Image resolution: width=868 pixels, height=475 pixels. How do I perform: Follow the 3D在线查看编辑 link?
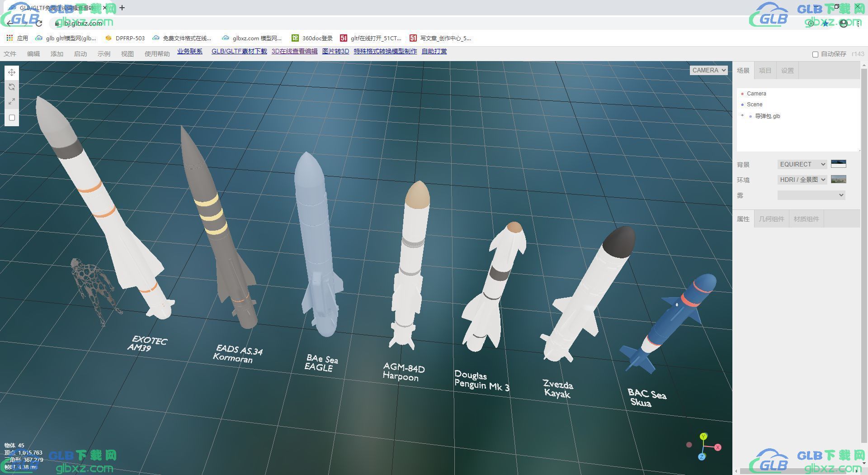295,52
